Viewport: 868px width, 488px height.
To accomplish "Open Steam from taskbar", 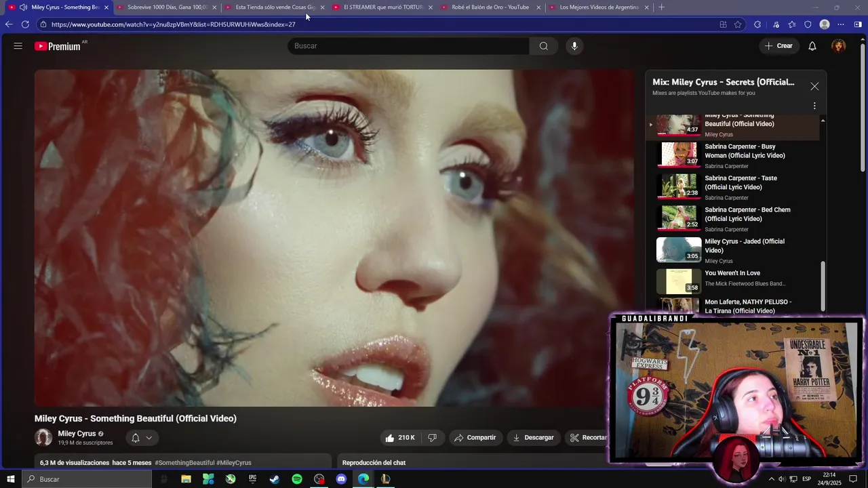I will pos(275,479).
